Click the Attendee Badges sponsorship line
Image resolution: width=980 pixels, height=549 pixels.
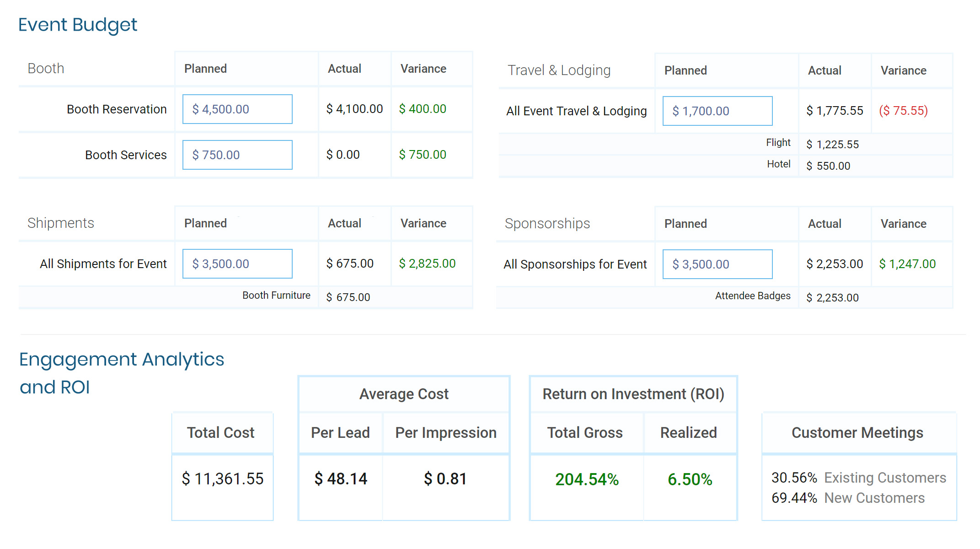point(753,296)
